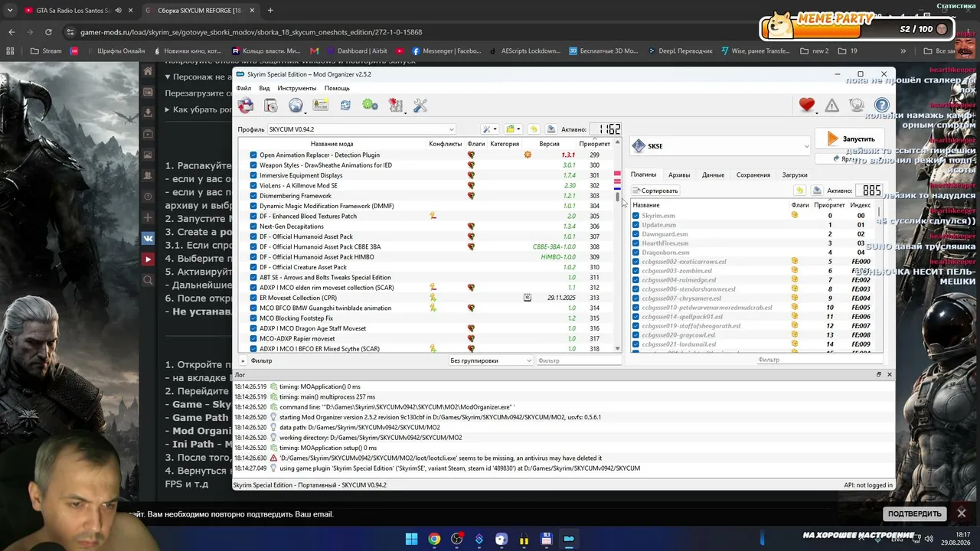
Task: Open the grouping dropdown "Без группировки"
Action: click(x=491, y=360)
